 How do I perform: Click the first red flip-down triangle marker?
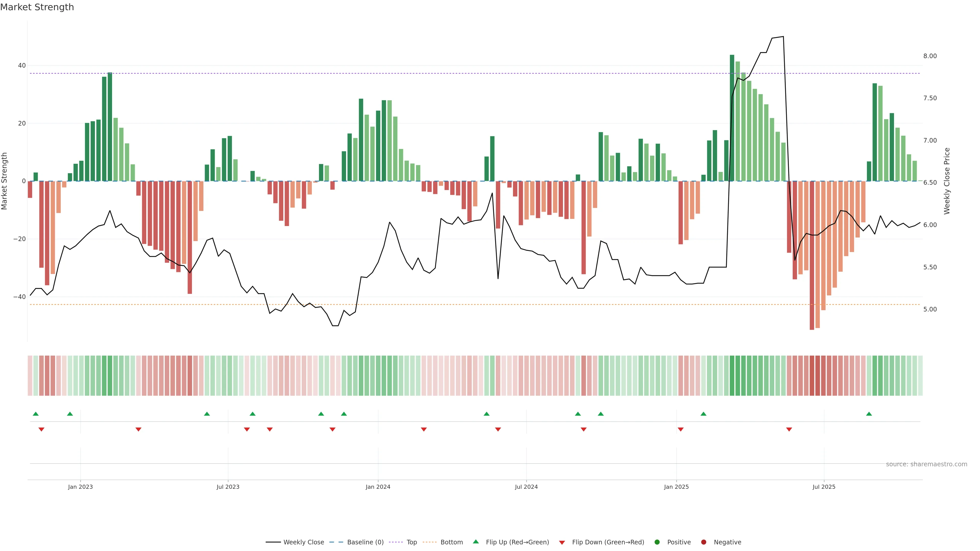pyautogui.click(x=41, y=429)
